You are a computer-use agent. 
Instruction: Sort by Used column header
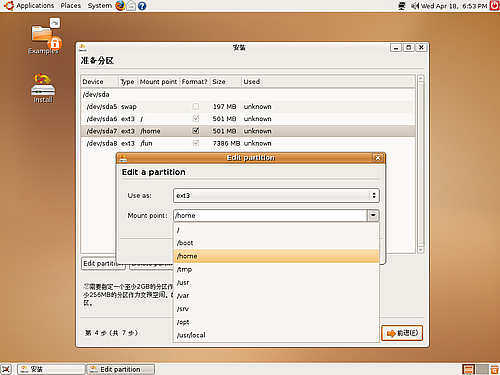328,82
